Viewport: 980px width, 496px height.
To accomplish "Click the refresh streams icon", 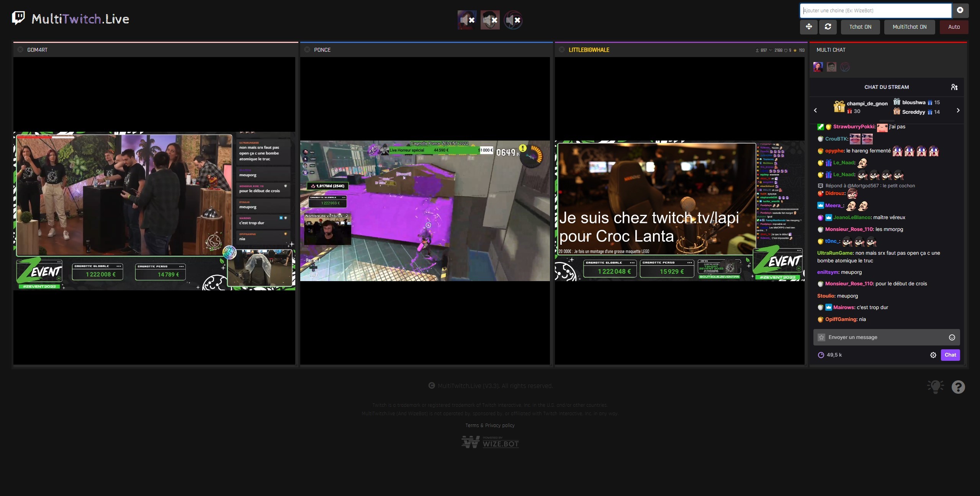I will coord(828,27).
